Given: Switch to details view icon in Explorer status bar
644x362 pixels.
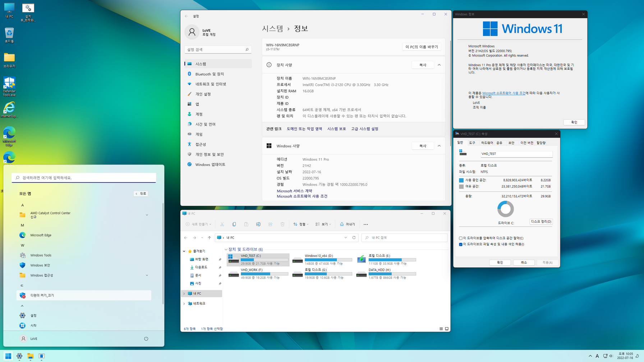Looking at the screenshot, I should pyautogui.click(x=441, y=329).
